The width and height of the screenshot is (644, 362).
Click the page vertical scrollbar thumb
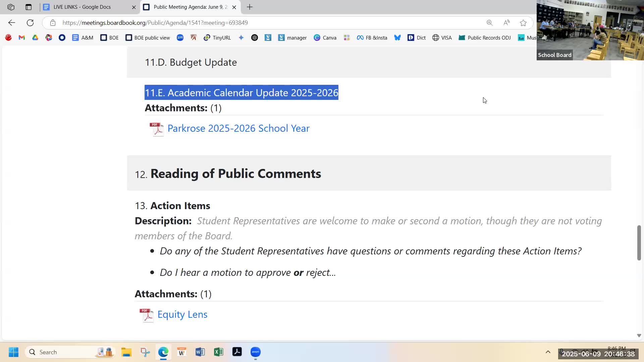(x=639, y=243)
